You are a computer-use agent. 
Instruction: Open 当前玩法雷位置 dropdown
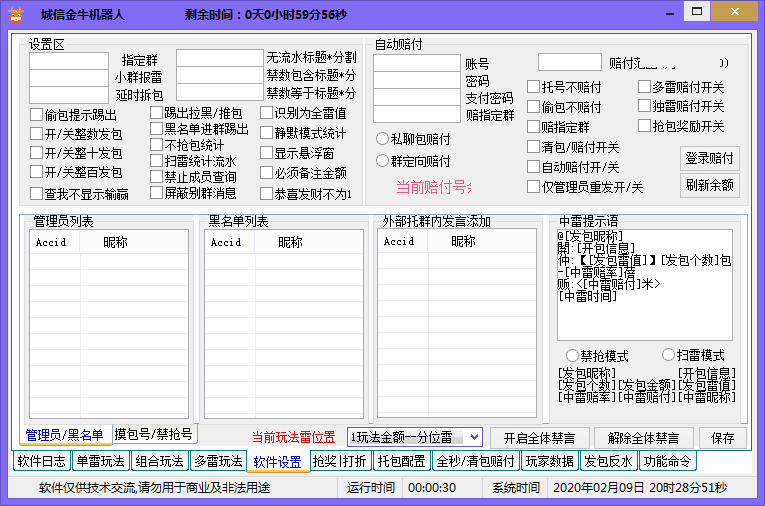click(415, 437)
